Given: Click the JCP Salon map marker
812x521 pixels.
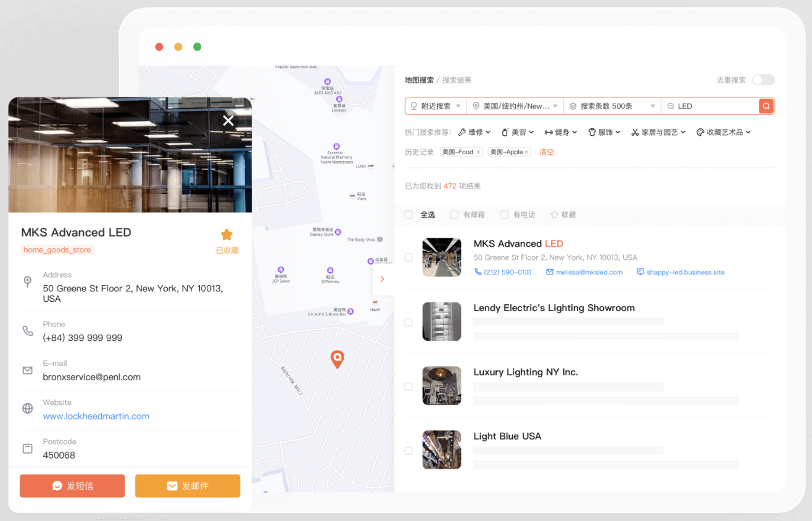Looking at the screenshot, I should point(281,270).
